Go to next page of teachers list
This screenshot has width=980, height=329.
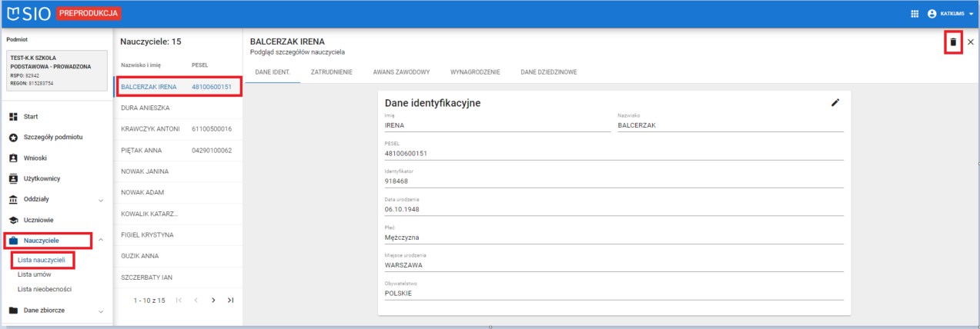coord(213,300)
